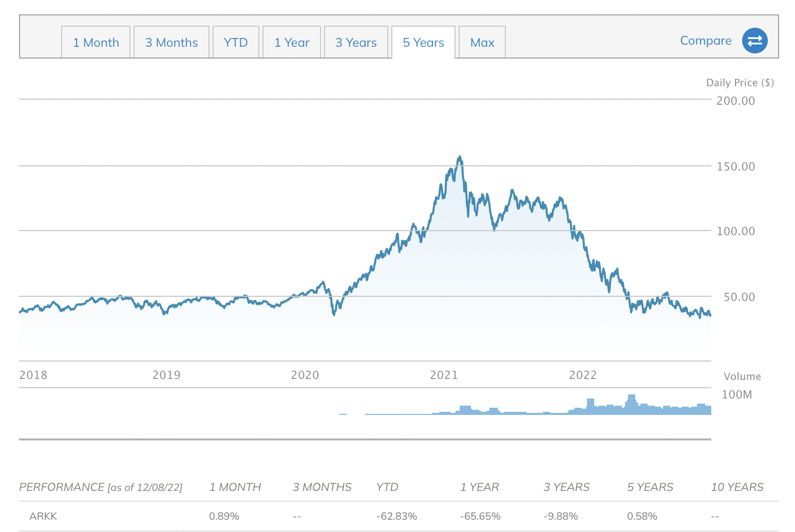This screenshot has width=795, height=532.
Task: Click the -9.88% 3 years value
Action: (x=561, y=516)
